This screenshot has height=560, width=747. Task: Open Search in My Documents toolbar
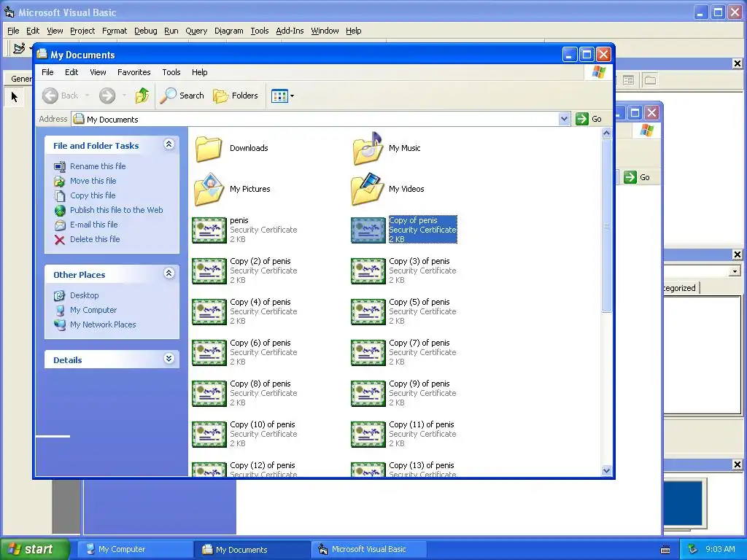(182, 96)
